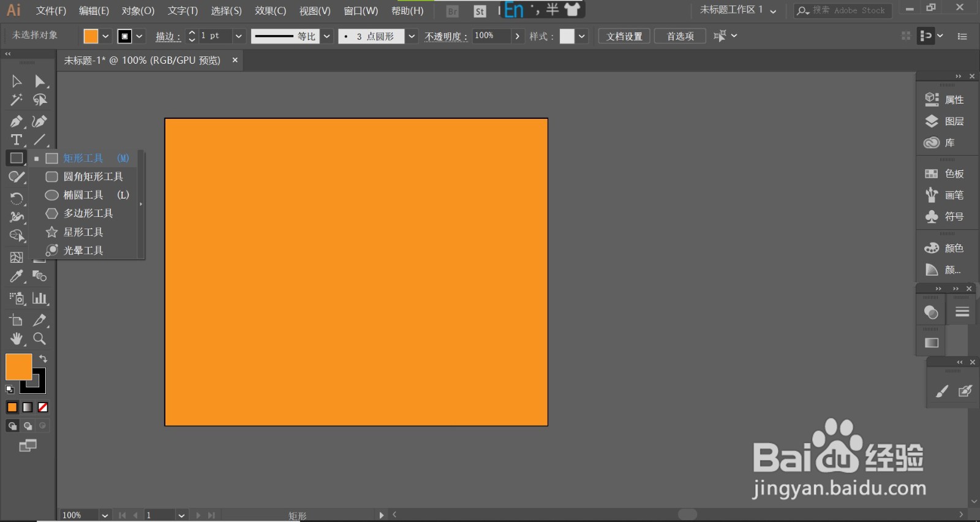Click the search Adobe Stock field

pyautogui.click(x=843, y=10)
